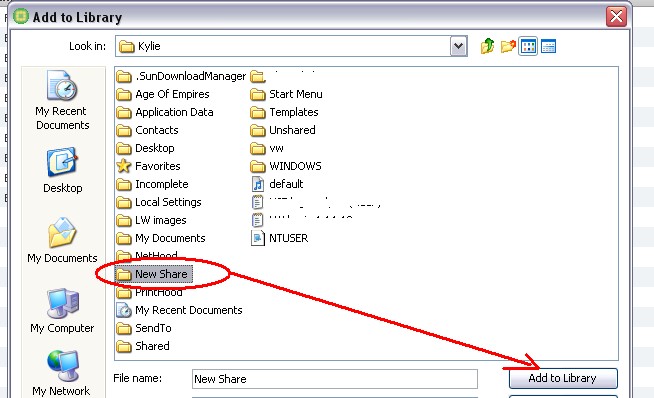This screenshot has height=398, width=654.
Task: Select the Application Data folder
Action: [165, 112]
